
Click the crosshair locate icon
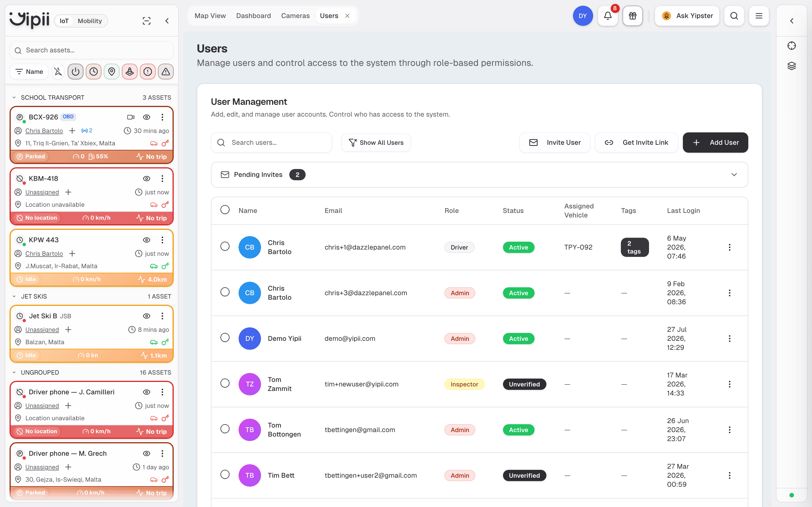(x=791, y=46)
